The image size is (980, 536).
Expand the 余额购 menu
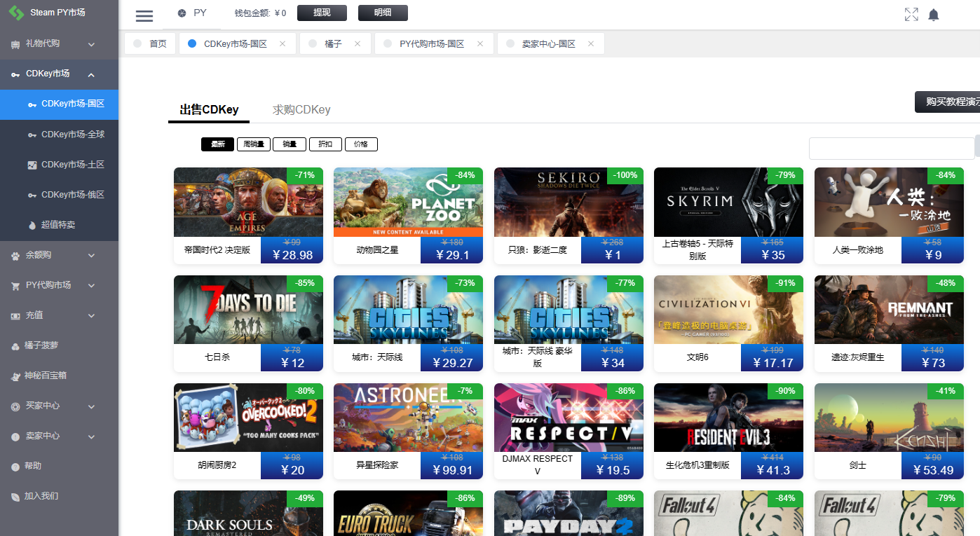91,256
